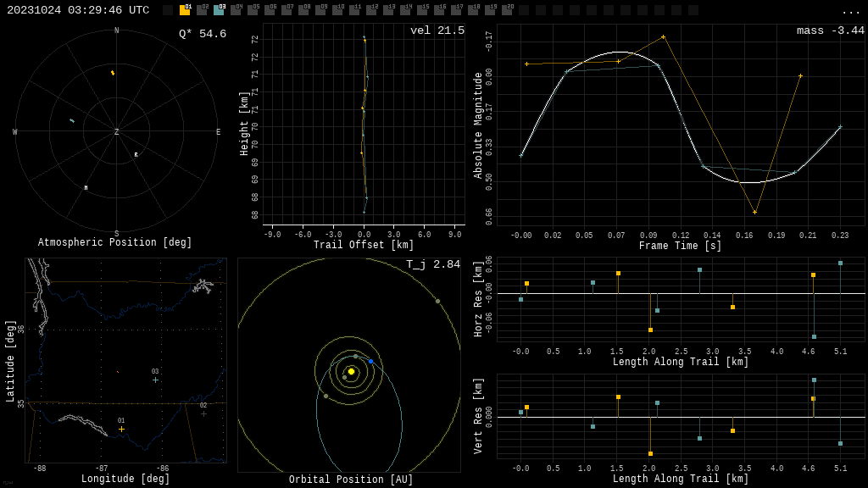
Task: Enable the gray station 02 box
Action: click(202, 10)
